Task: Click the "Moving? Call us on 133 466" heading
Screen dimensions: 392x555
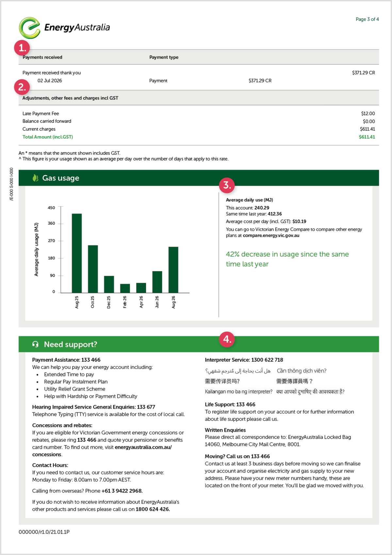Action: coord(237,456)
